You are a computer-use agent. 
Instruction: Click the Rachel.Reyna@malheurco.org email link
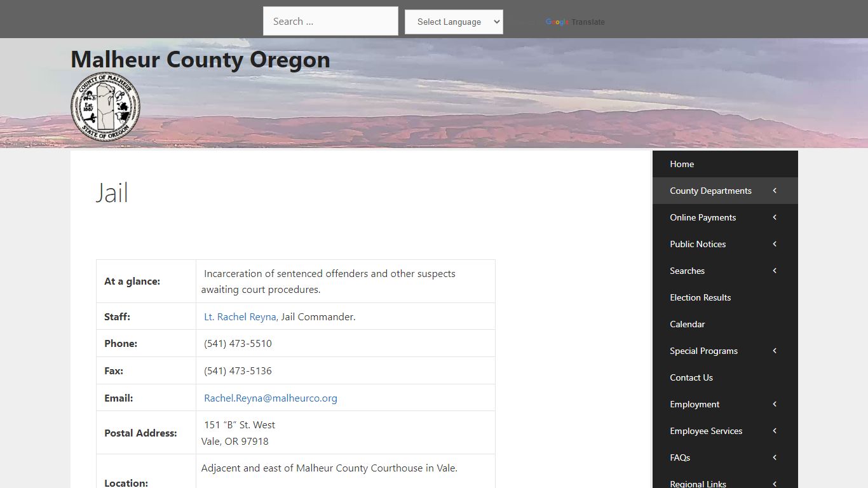pos(271,398)
